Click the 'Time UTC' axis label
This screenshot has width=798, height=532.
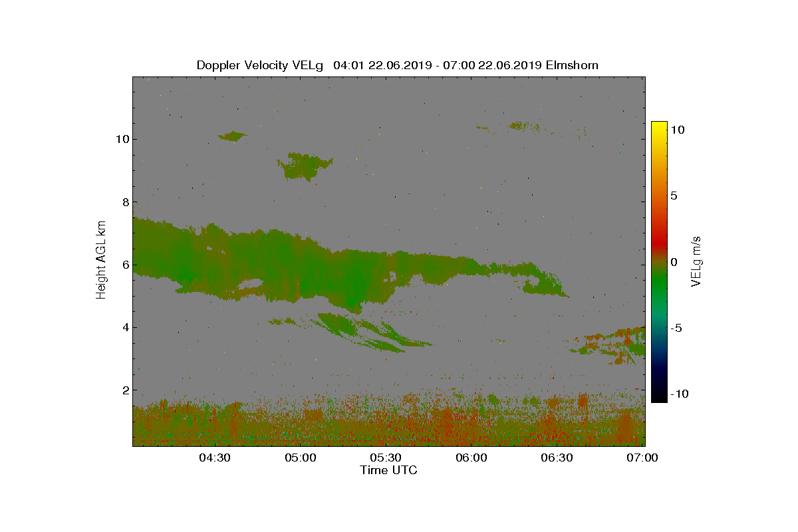click(x=389, y=470)
